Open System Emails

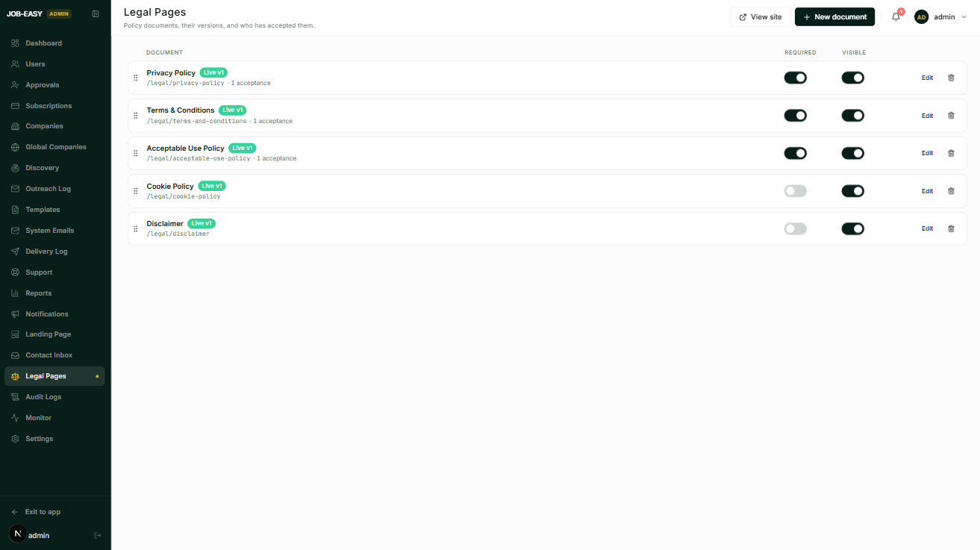coord(54,231)
